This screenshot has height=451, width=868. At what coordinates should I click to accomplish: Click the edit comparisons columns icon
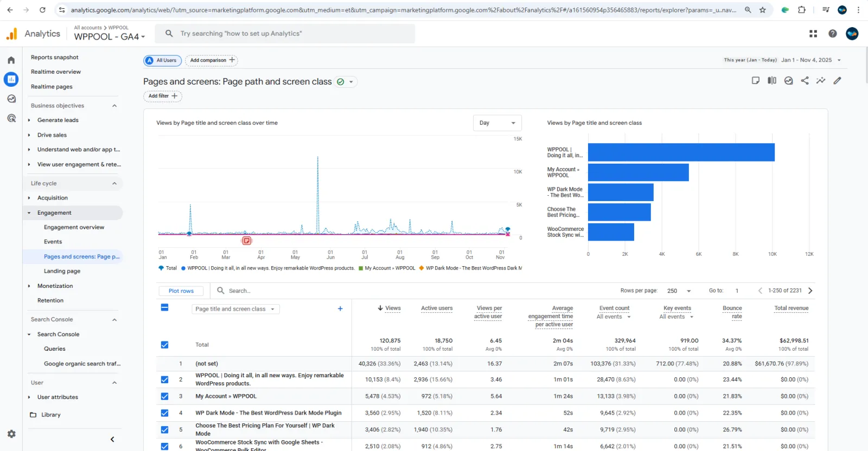[x=772, y=81]
